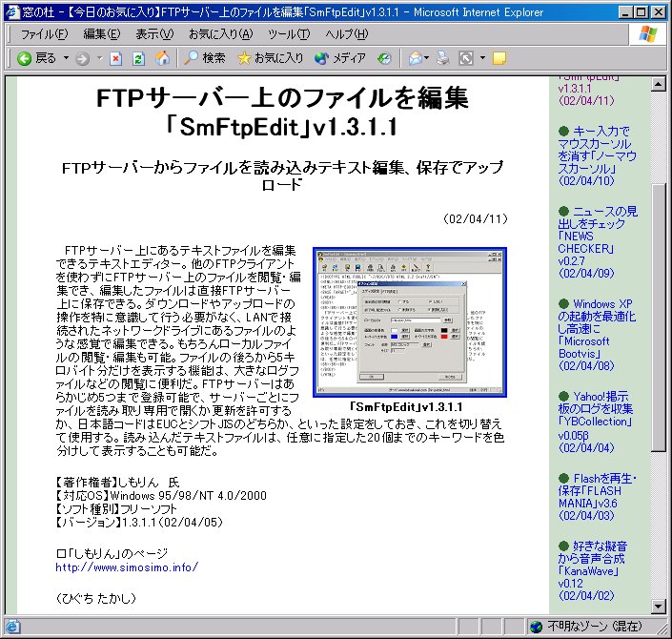Open the ツール(T) menu
Viewport: 672px width, 639px height.
289,34
